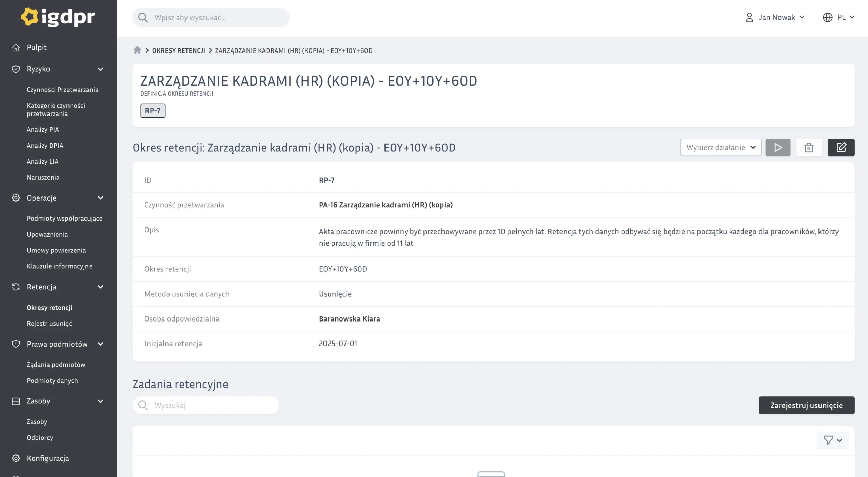Click the pencil edit icon button
The width and height of the screenshot is (868, 477).
coord(841,147)
